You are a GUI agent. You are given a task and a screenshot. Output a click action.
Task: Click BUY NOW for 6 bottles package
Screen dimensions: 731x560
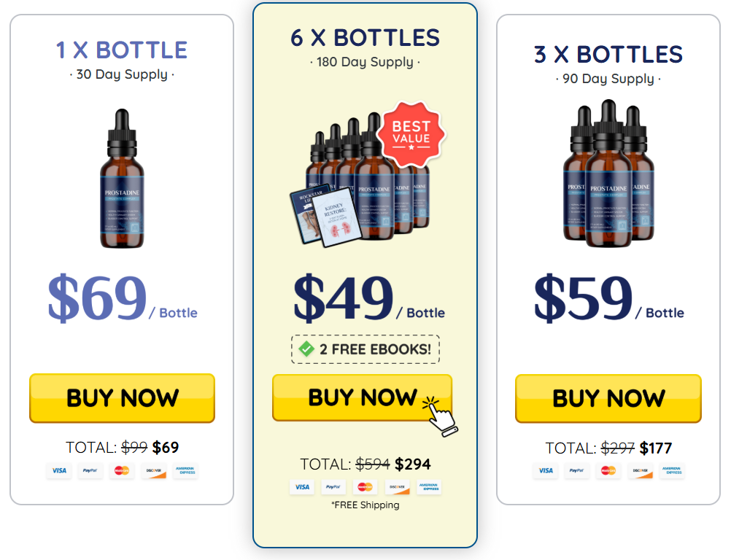click(363, 397)
